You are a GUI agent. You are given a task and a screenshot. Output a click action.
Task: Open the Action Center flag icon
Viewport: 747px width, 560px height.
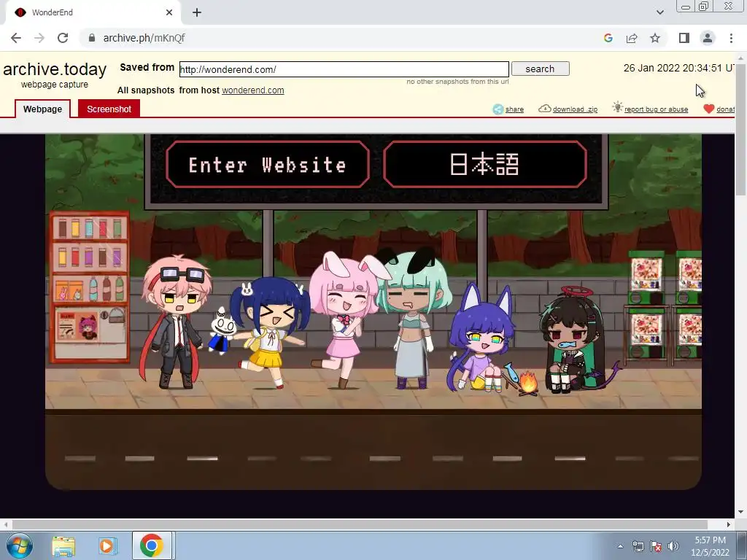[x=656, y=546]
